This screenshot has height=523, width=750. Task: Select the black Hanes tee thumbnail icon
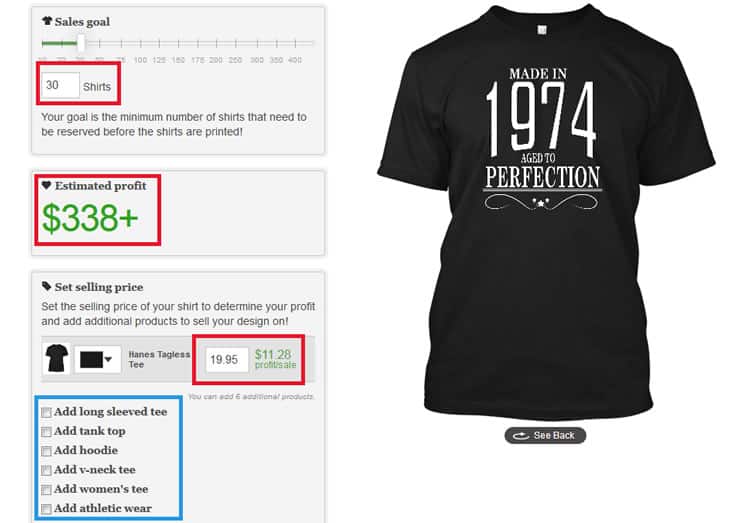[56, 358]
